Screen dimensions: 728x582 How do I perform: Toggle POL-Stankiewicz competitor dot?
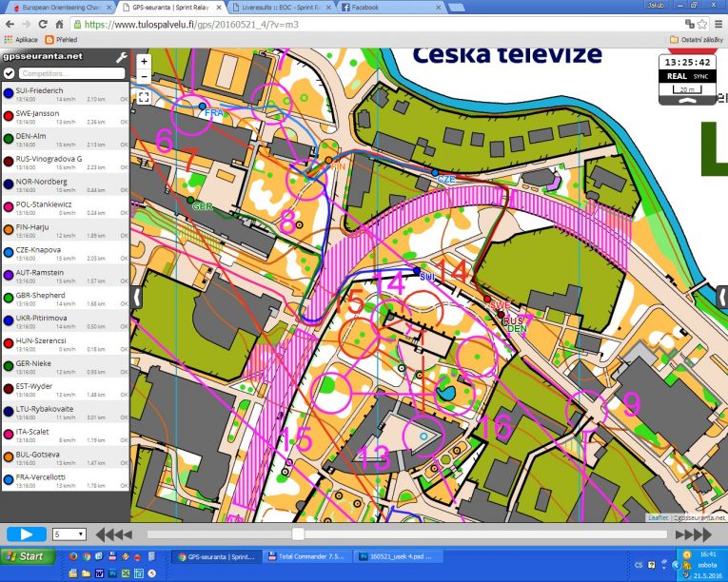pos(9,207)
